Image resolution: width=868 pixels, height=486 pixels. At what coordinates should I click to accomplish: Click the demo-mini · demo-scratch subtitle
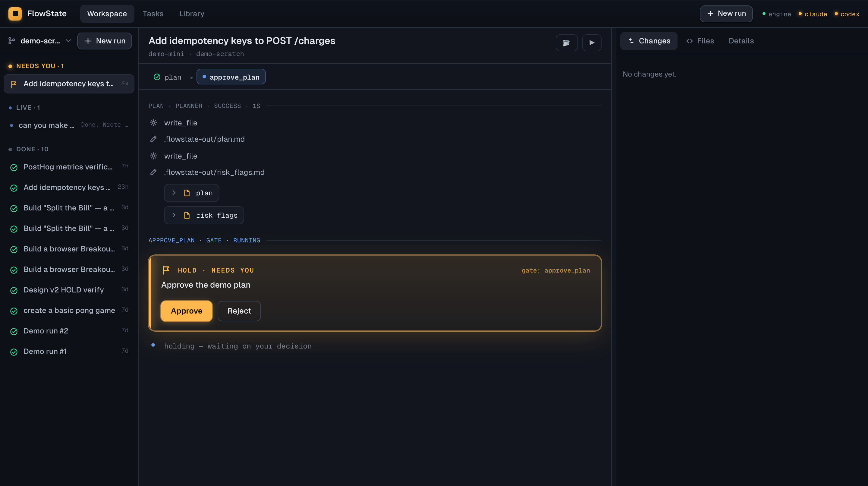pyautogui.click(x=196, y=54)
